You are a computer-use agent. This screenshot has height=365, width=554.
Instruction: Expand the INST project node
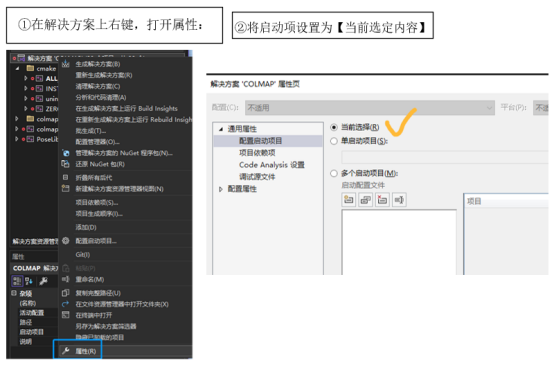25,88
